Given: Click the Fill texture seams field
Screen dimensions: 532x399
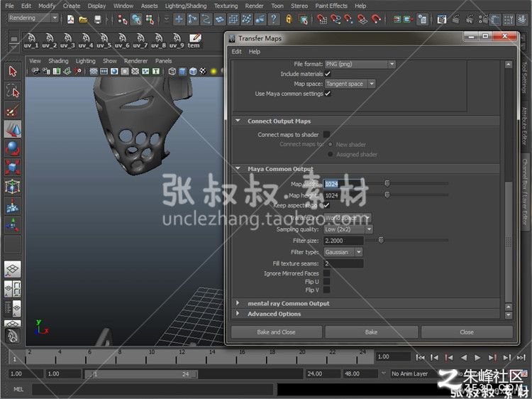Looking at the screenshot, I should tap(343, 263).
